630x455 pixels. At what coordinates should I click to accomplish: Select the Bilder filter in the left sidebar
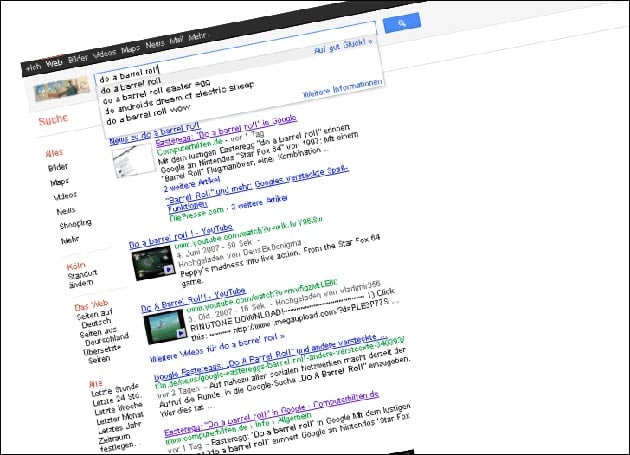coord(58,167)
